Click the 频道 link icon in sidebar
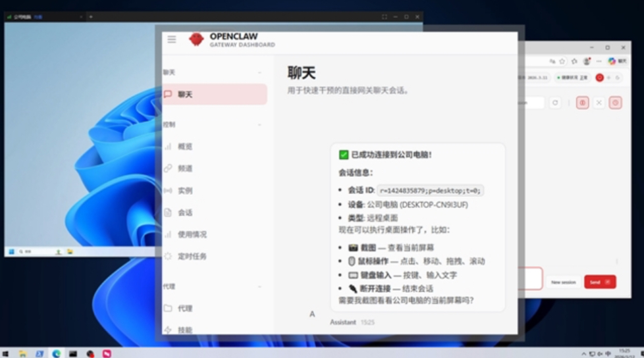 [168, 168]
